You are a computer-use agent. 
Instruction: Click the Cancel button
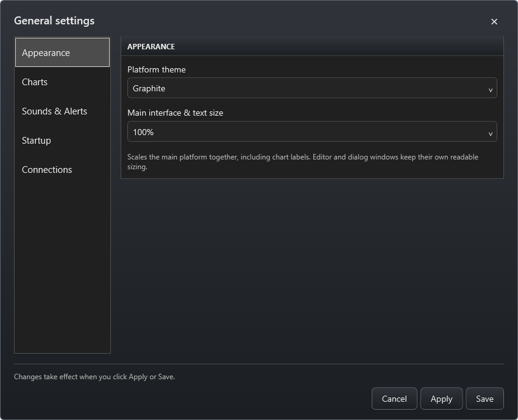394,399
